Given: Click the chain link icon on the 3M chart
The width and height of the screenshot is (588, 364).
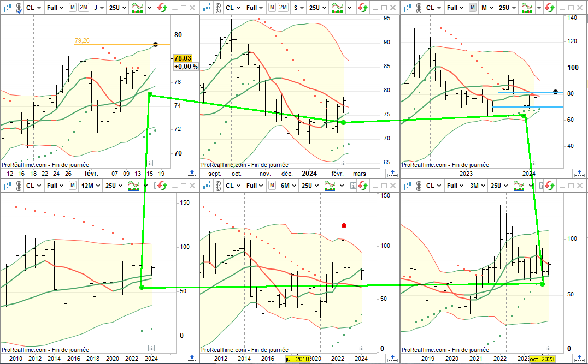Looking at the screenshot, I should click(419, 186).
